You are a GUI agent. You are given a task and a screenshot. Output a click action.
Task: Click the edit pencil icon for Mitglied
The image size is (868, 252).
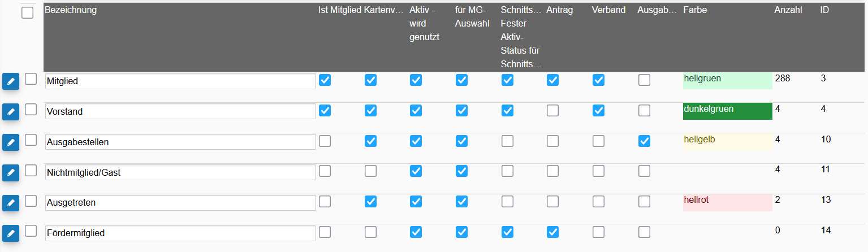pyautogui.click(x=11, y=81)
